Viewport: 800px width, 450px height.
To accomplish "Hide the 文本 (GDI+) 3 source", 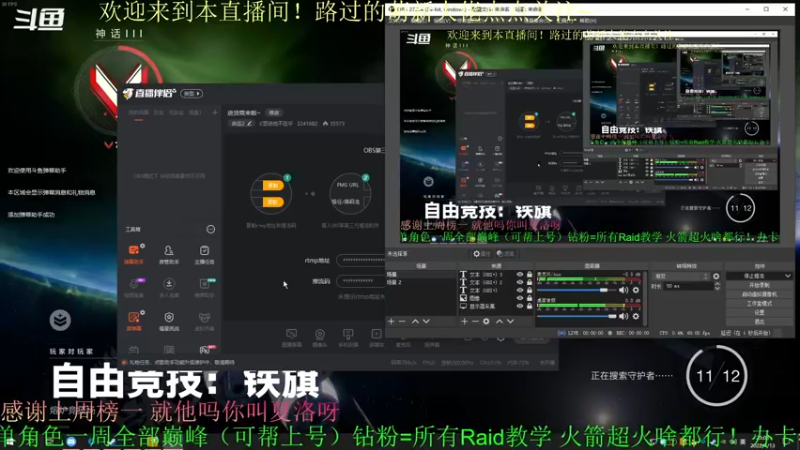I will tap(519, 274).
